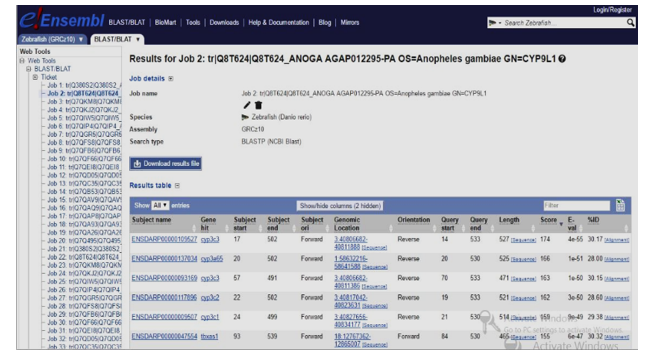The height and width of the screenshot is (360, 650).
Task: Click the Ensembl logo
Action: click(62, 19)
